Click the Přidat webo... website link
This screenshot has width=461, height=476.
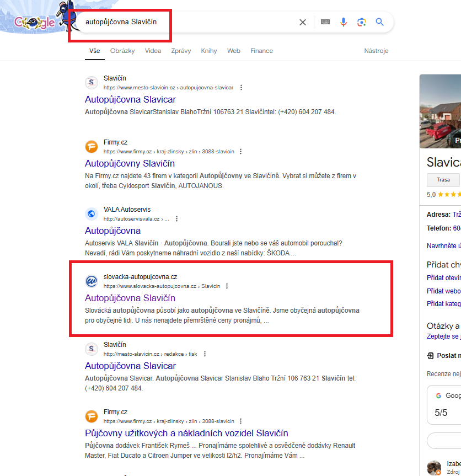(x=444, y=291)
